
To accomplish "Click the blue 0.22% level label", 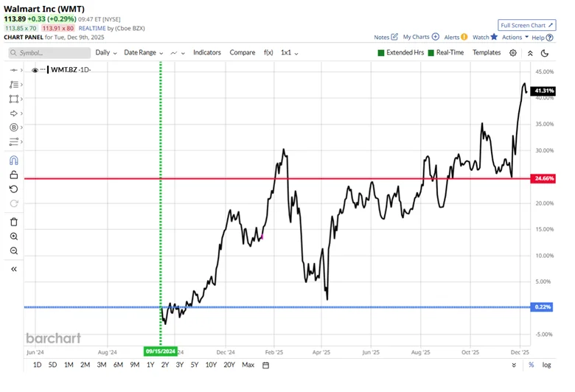I will click(x=542, y=307).
